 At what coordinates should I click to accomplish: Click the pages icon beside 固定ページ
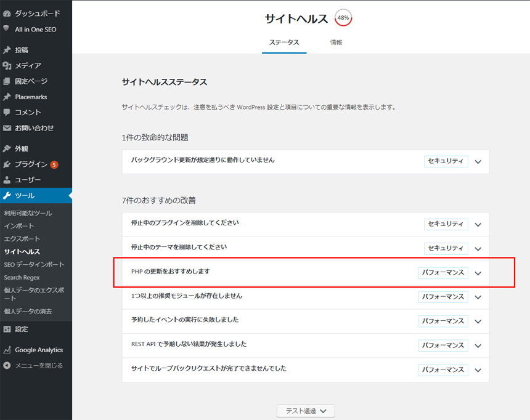7,81
